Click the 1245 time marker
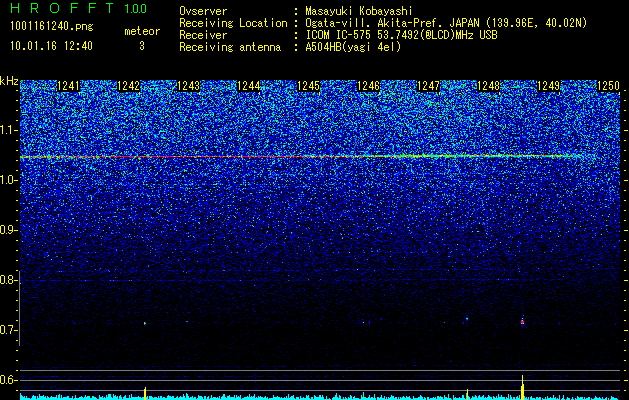This screenshot has width=629, height=400. pyautogui.click(x=308, y=86)
